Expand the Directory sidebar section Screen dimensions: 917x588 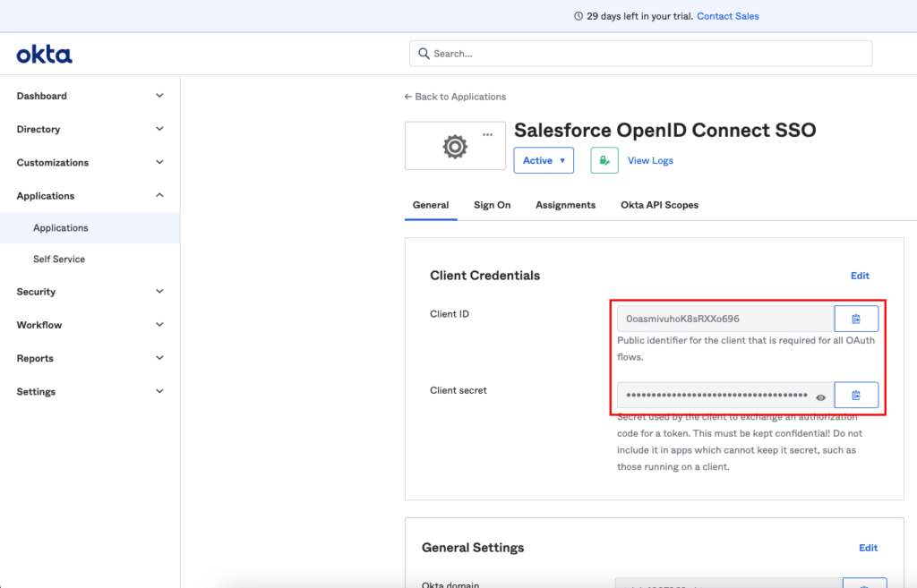[90, 129]
